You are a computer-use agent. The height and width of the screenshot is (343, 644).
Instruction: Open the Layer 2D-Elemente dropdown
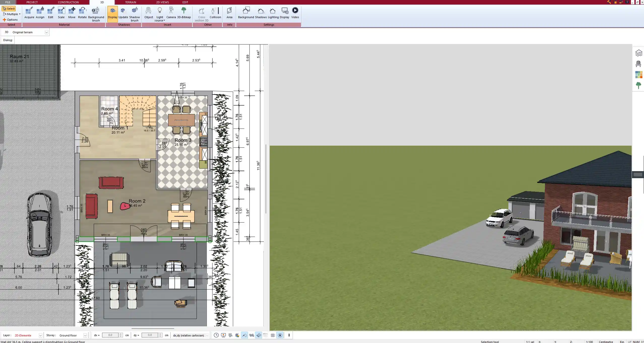tap(40, 335)
